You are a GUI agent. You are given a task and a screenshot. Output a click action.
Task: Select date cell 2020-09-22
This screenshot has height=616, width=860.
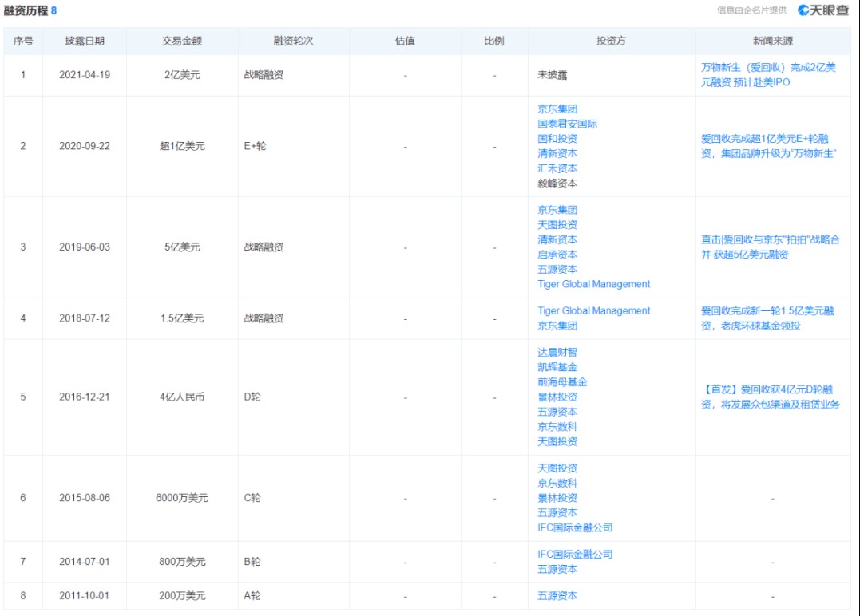(85, 146)
